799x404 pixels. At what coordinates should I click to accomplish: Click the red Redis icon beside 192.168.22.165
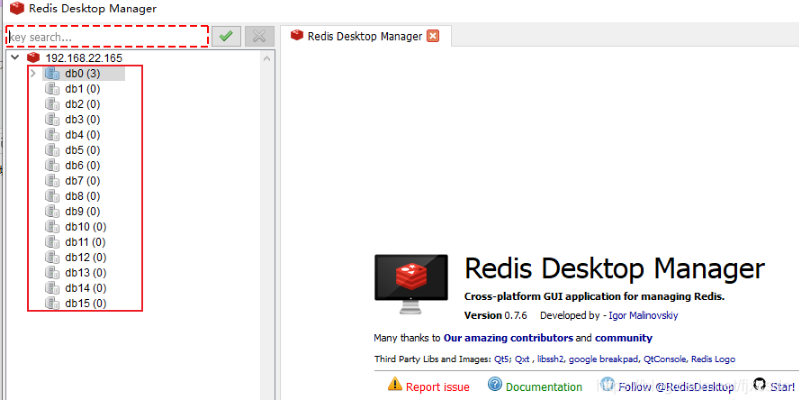pos(34,58)
